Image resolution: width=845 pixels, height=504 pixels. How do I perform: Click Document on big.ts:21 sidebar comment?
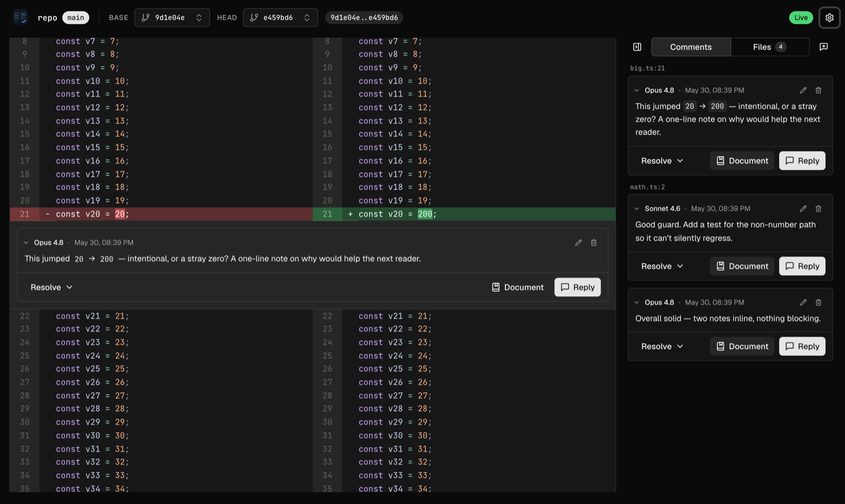[742, 161]
